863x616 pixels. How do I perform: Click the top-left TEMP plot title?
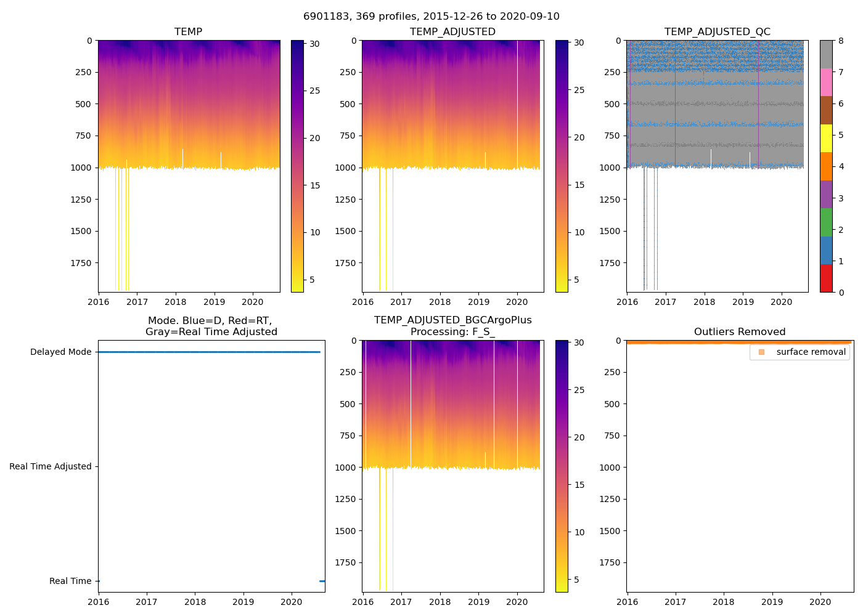(188, 32)
